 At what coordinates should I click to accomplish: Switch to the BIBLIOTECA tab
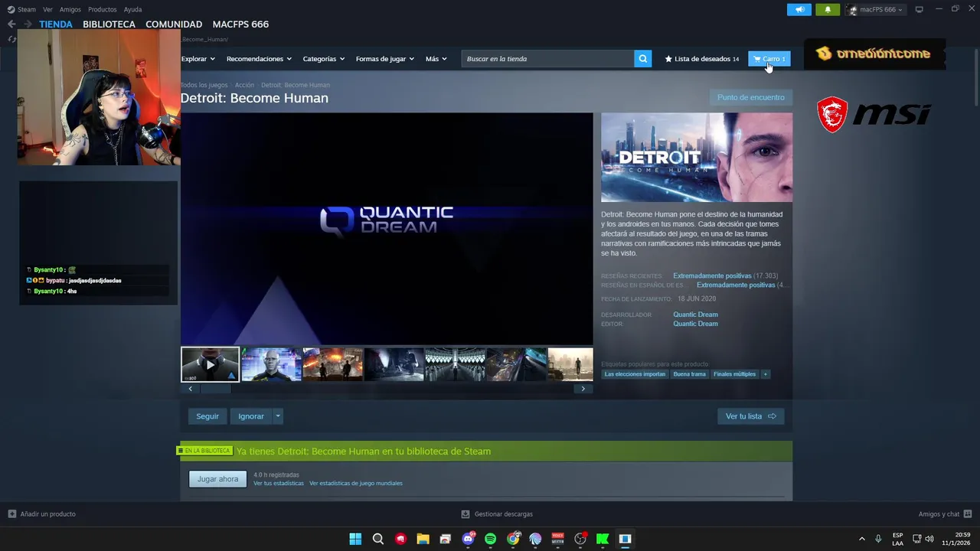coord(109,24)
